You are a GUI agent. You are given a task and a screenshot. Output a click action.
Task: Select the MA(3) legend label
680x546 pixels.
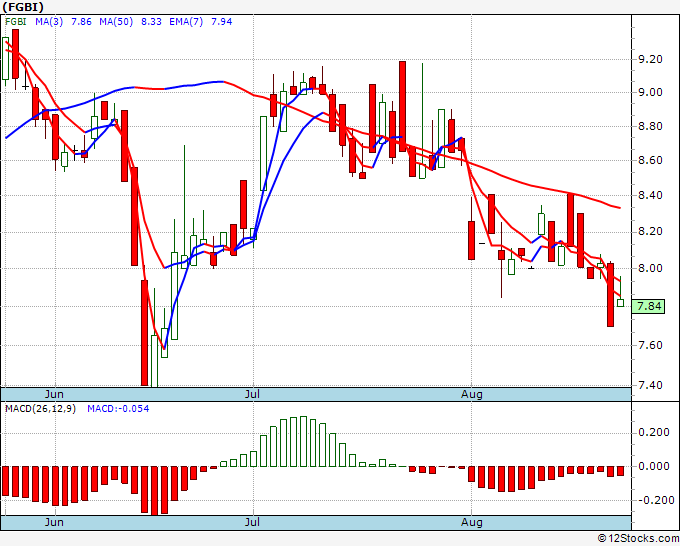[49, 22]
